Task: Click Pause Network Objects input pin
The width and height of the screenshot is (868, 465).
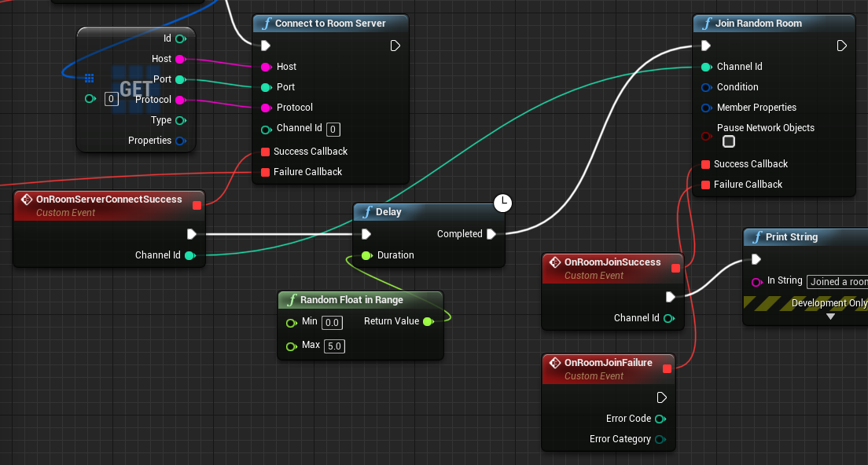Action: point(706,136)
